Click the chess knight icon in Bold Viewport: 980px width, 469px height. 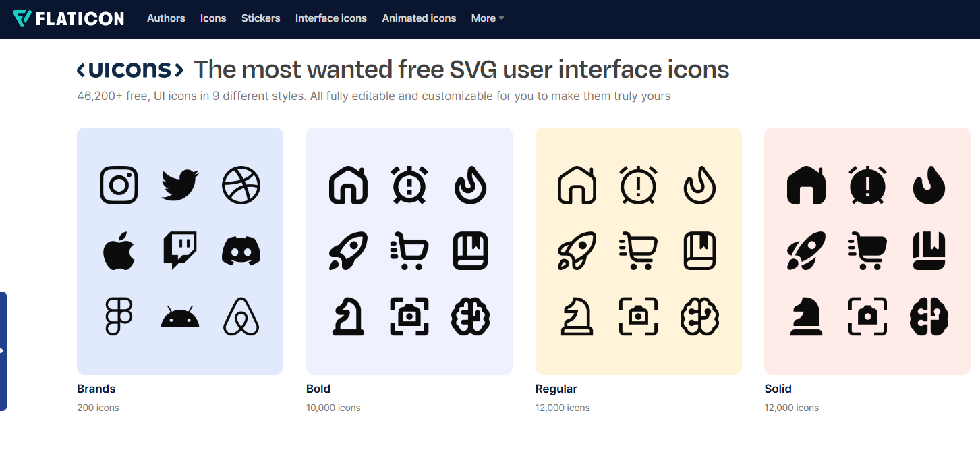pyautogui.click(x=348, y=316)
